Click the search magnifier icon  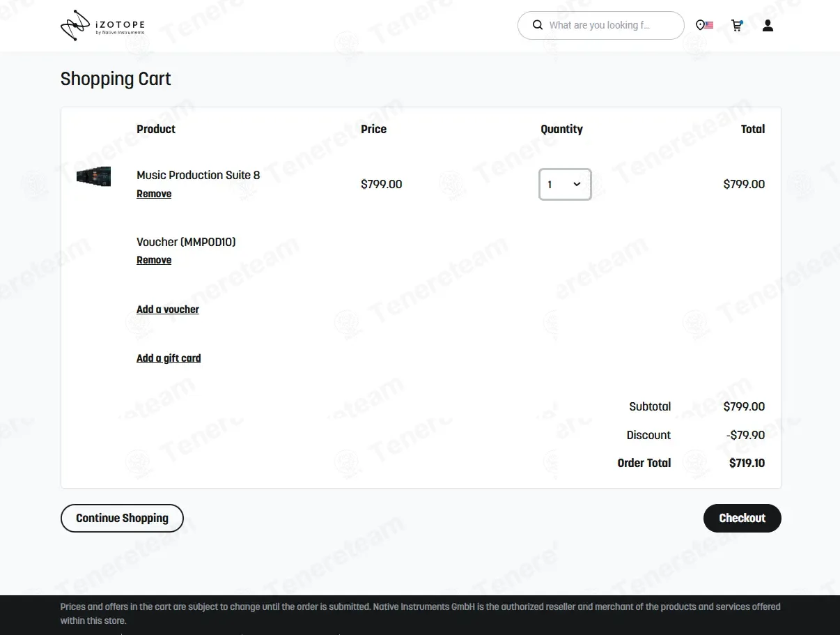click(538, 25)
